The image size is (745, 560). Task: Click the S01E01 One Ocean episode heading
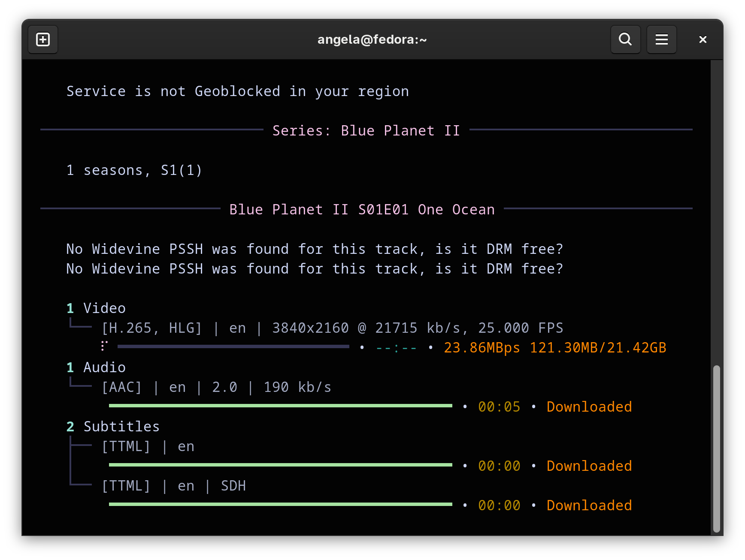(362, 209)
